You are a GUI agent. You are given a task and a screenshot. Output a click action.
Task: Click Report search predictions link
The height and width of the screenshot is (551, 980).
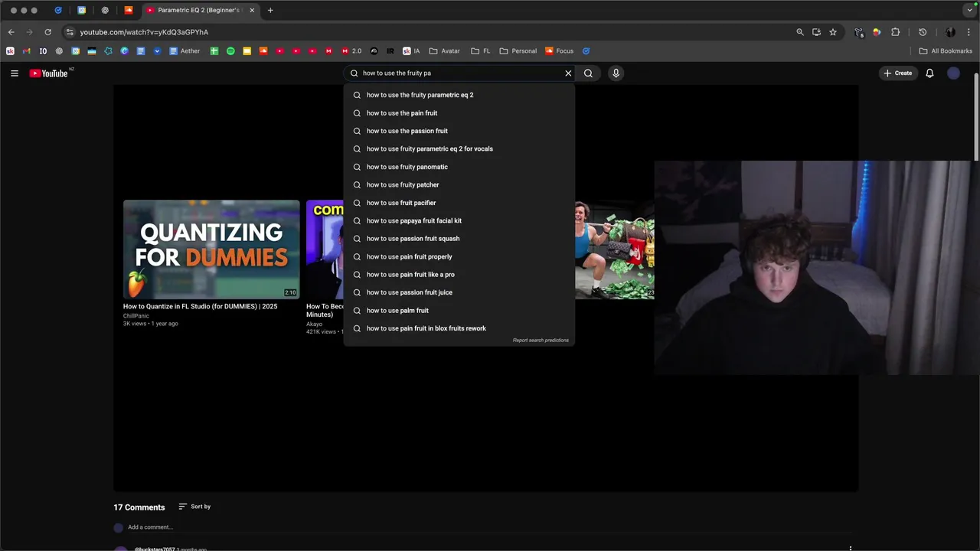click(541, 340)
